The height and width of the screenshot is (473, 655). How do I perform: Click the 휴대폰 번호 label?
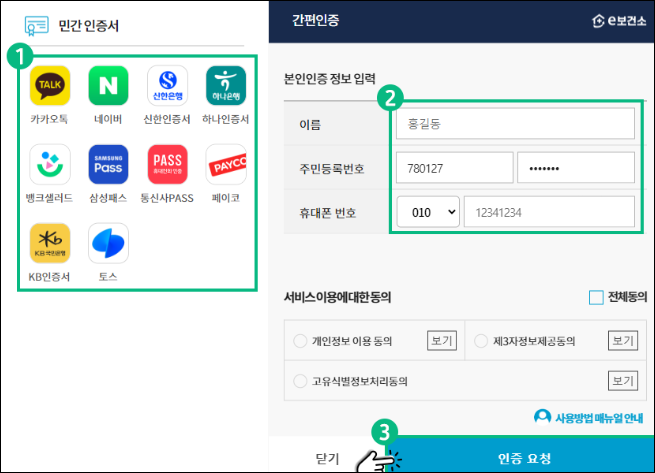pos(328,213)
